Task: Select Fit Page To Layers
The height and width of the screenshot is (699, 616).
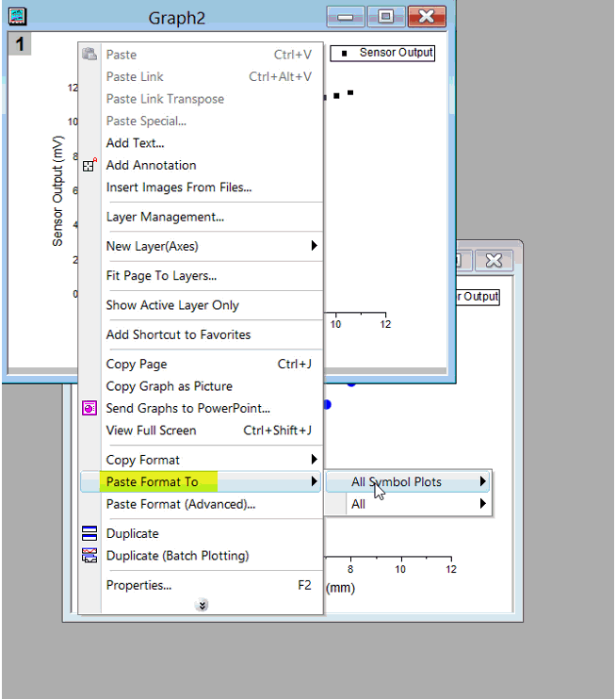Action: [161, 276]
